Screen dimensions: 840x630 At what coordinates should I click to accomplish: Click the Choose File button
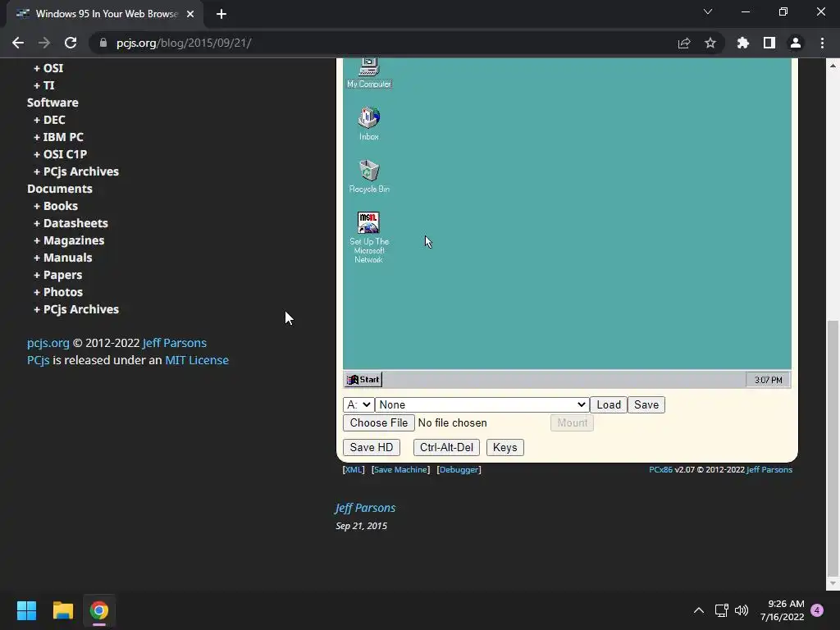[x=379, y=422]
